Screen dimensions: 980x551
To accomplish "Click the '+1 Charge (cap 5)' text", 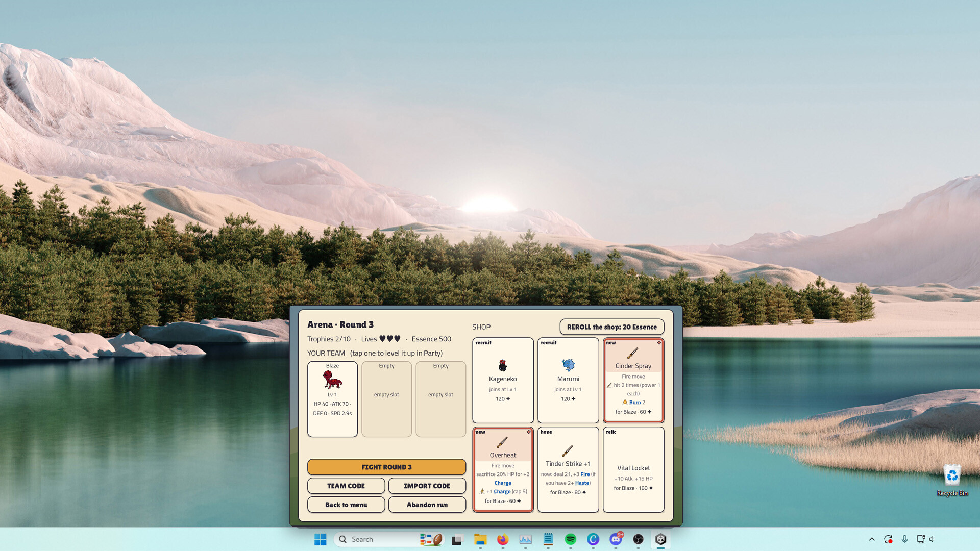I will pos(507,492).
